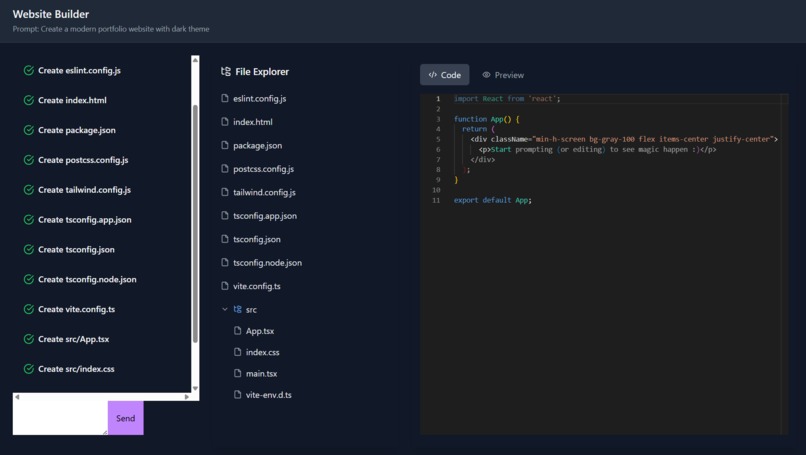The image size is (806, 455).
Task: Click the eye icon on the Preview tab
Action: tap(486, 75)
